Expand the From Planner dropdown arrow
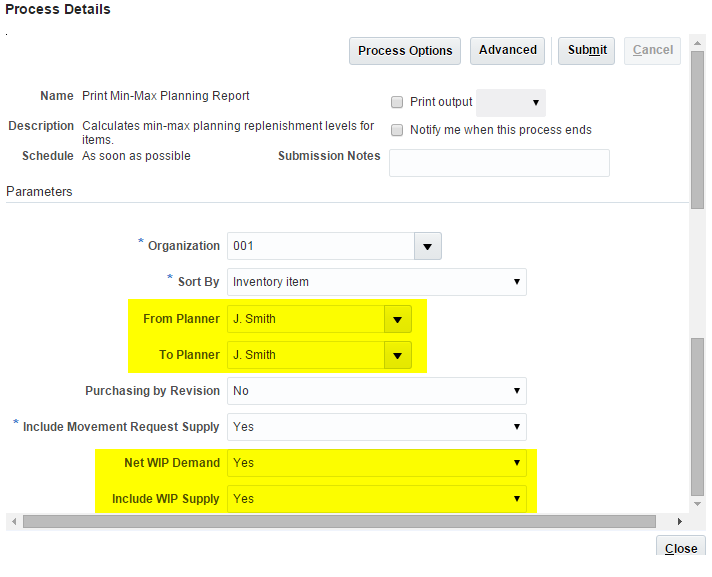712x577 pixels. 398,320
